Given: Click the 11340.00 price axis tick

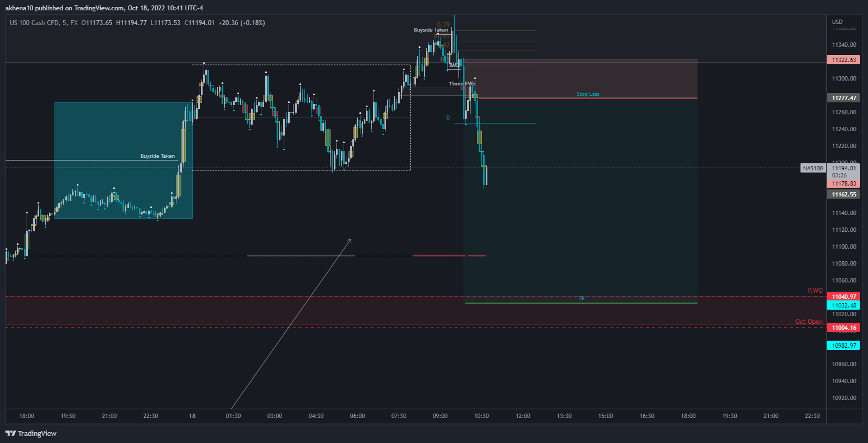Looking at the screenshot, I should click(844, 45).
